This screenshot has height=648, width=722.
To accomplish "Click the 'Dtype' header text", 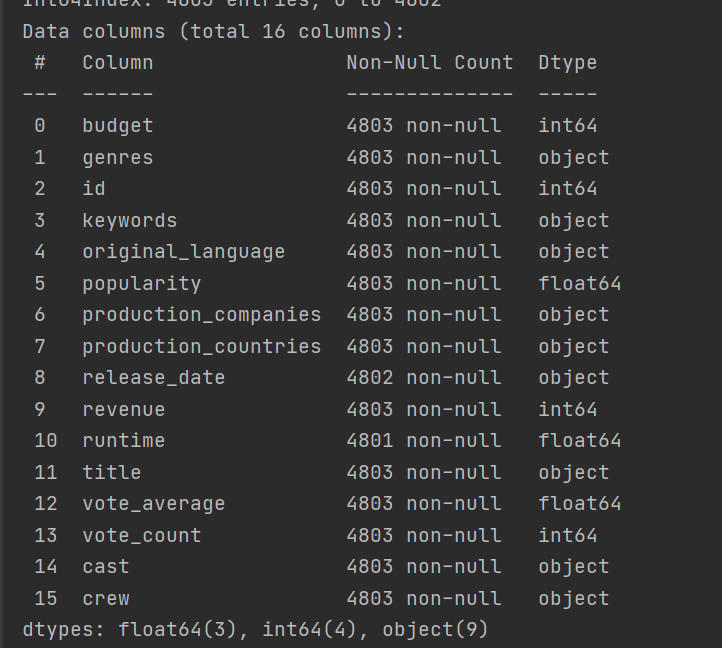I will (568, 63).
